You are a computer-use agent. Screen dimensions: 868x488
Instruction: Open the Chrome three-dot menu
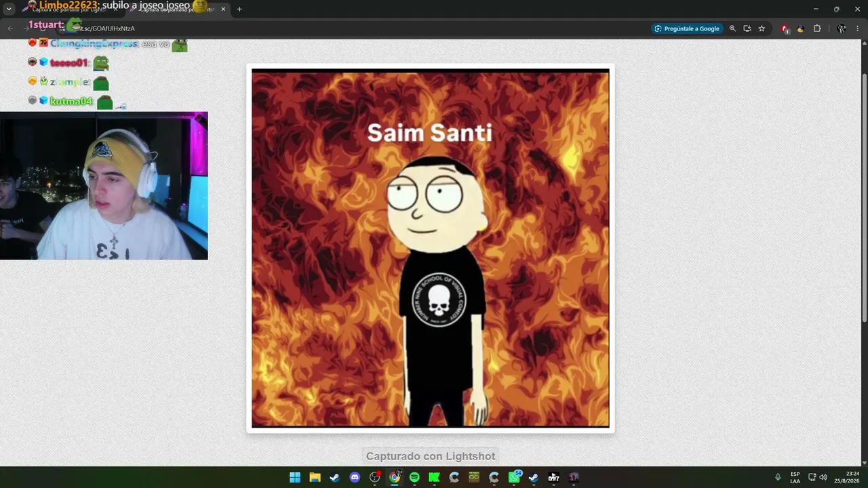tap(858, 28)
